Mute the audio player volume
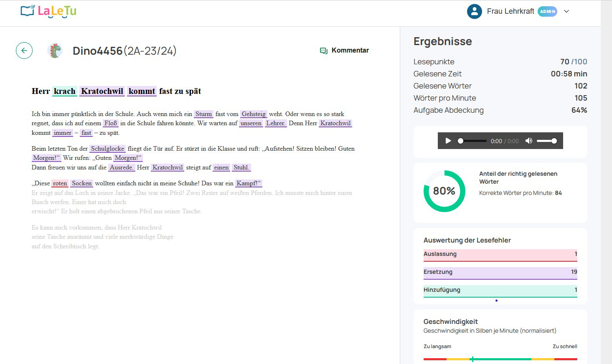Screen dimensions: 612x364 528,141
